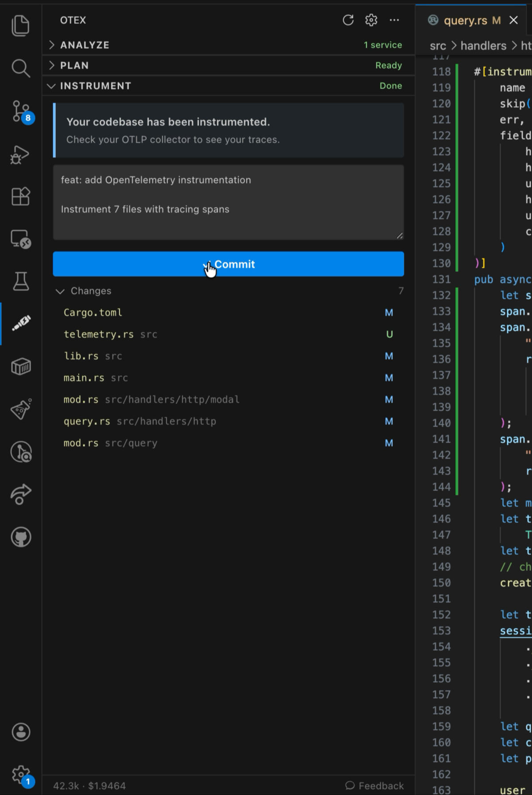Click in the commit message text box
The image size is (532, 795).
point(228,202)
